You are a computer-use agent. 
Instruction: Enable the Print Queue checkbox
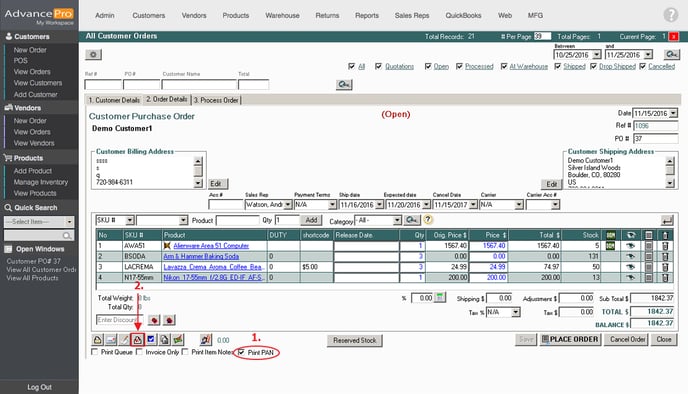pos(94,352)
